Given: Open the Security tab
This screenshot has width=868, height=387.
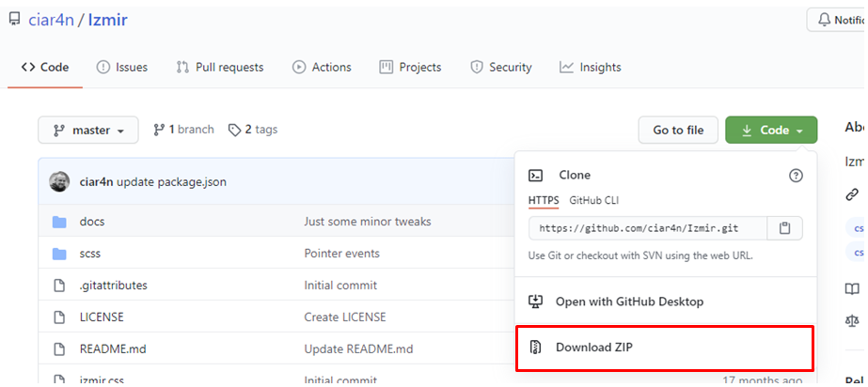Looking at the screenshot, I should [x=501, y=68].
